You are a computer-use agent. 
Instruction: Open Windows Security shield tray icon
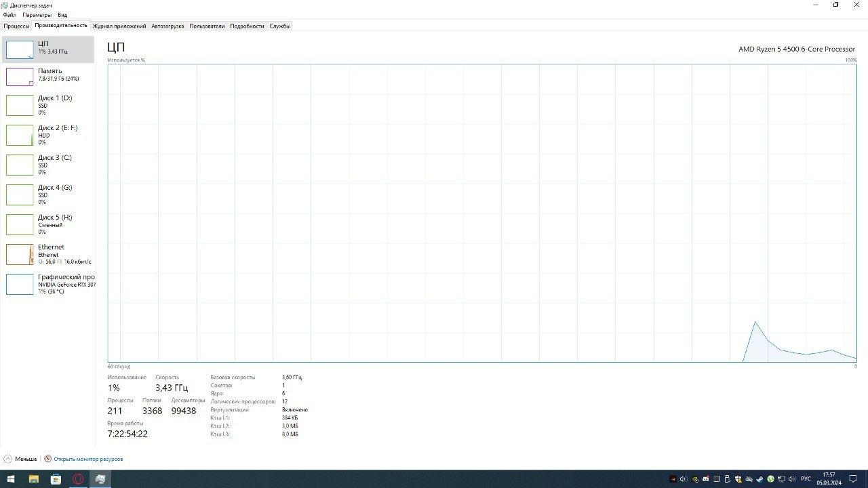(x=738, y=479)
